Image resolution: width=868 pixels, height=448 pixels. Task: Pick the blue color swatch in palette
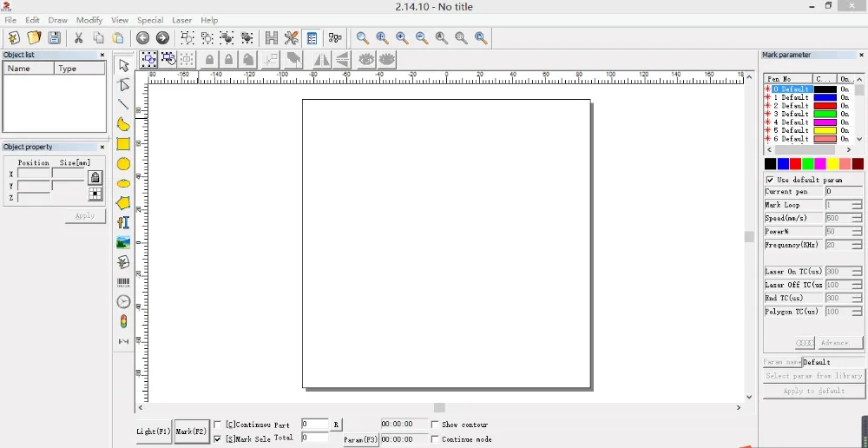[783, 164]
